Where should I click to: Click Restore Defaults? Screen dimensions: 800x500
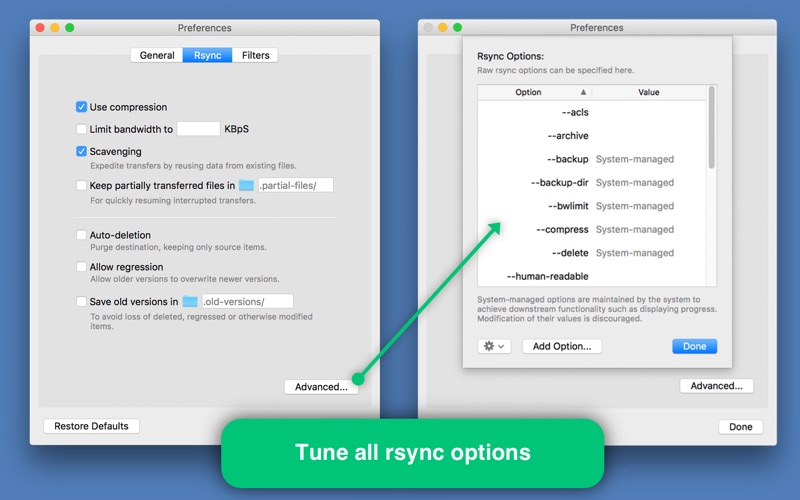(91, 426)
